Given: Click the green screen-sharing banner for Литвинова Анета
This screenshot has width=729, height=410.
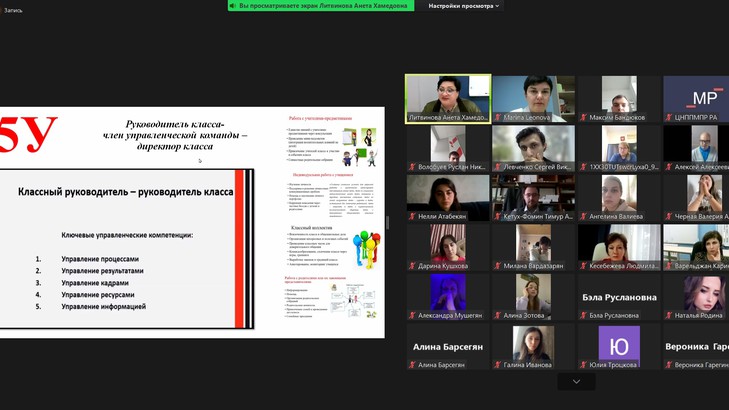Looking at the screenshot, I should click(x=321, y=6).
